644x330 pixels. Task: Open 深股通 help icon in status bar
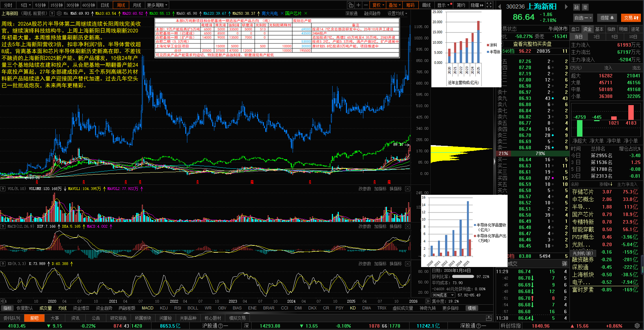(479, 326)
